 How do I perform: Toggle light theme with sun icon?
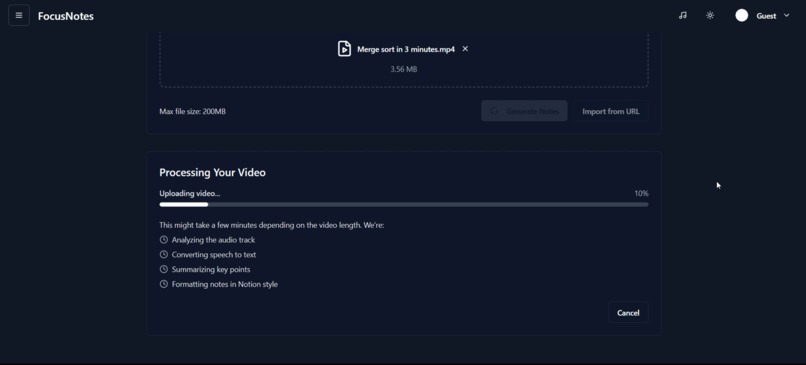(x=710, y=15)
